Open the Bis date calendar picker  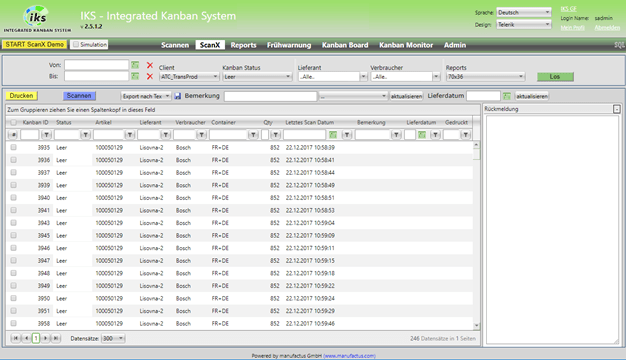(135, 76)
